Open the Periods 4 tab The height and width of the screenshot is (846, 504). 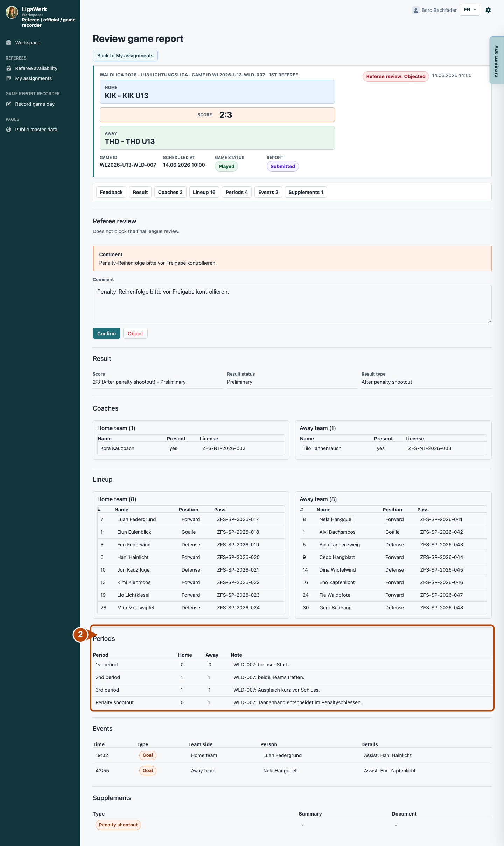tap(237, 192)
